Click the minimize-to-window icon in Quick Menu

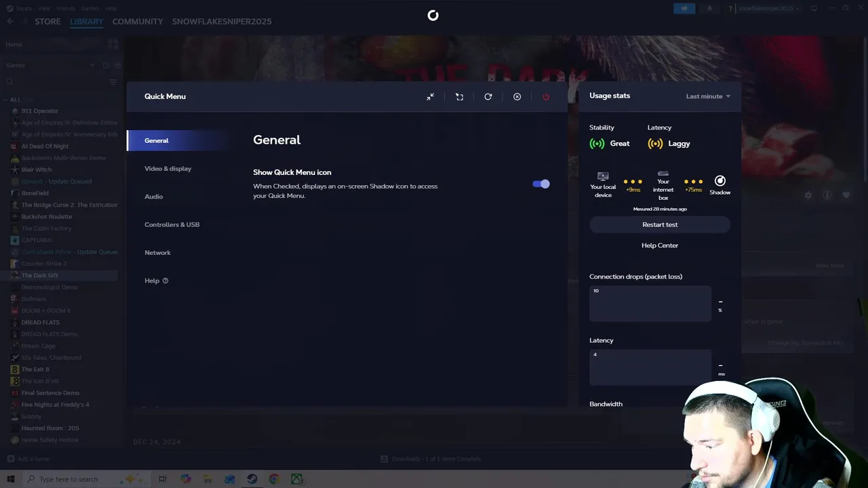coord(430,97)
